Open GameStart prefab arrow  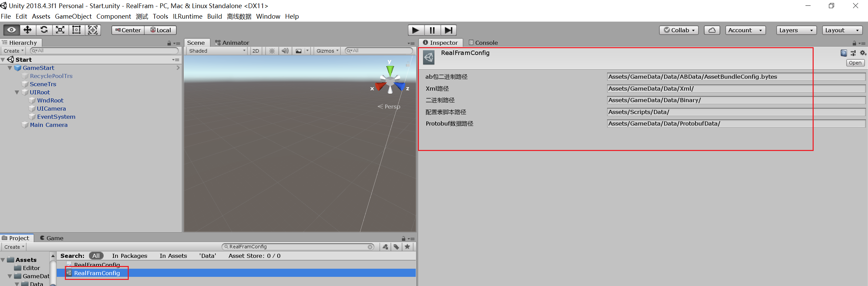(178, 68)
